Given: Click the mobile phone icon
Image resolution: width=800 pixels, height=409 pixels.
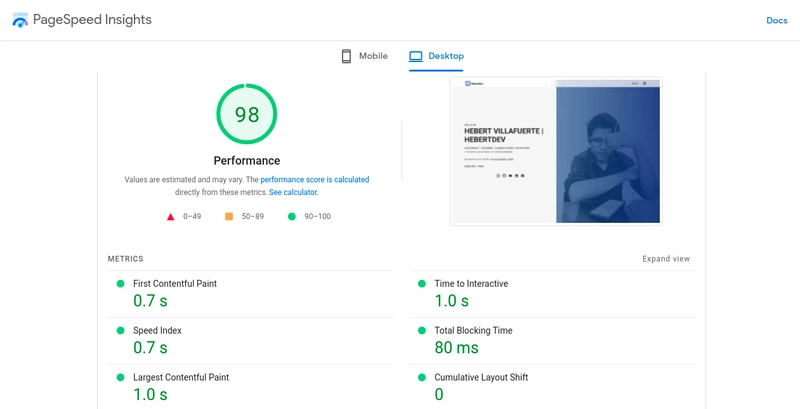Looking at the screenshot, I should [346, 56].
